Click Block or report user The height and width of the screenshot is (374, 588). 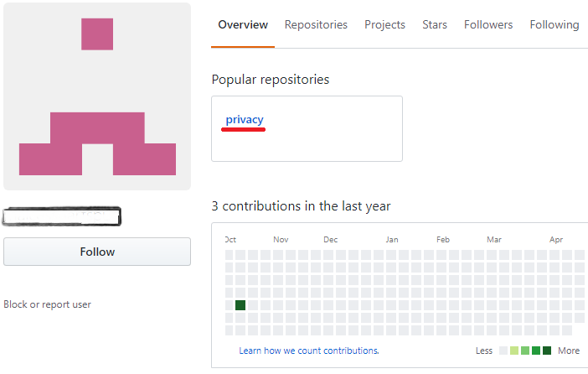pos(48,304)
